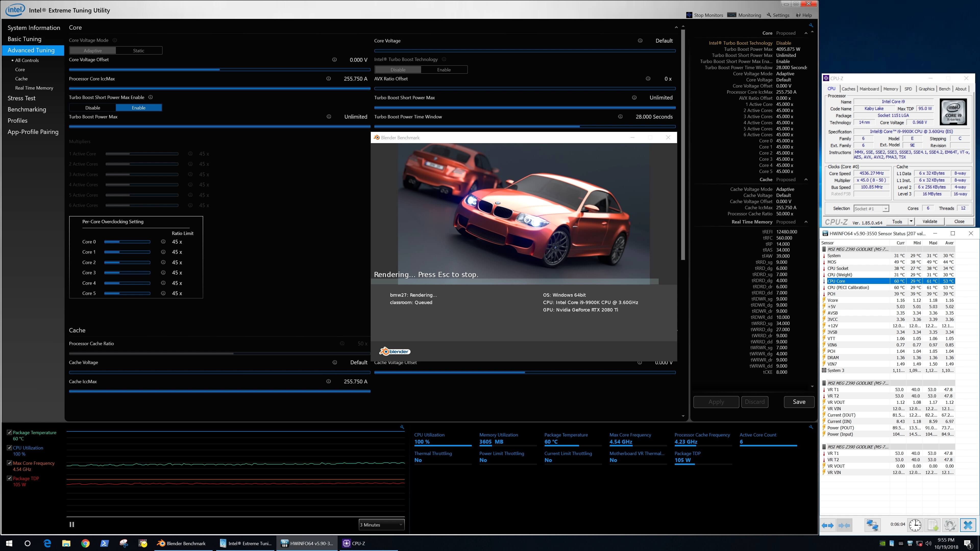Open Profiles in XTU sidebar

click(x=18, y=121)
